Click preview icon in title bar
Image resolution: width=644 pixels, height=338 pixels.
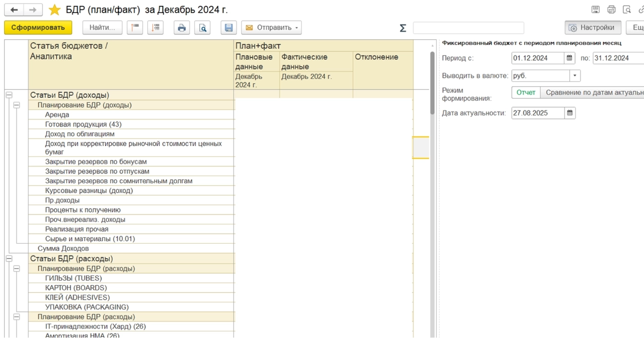[627, 9]
